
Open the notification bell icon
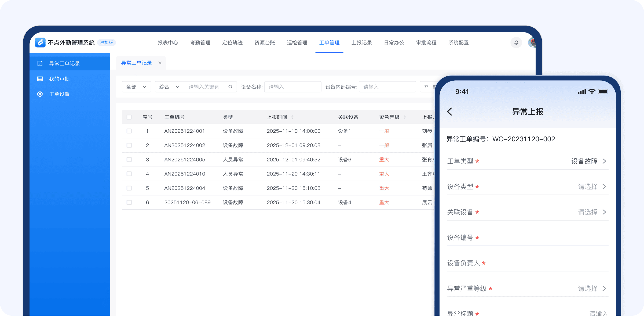tap(516, 42)
